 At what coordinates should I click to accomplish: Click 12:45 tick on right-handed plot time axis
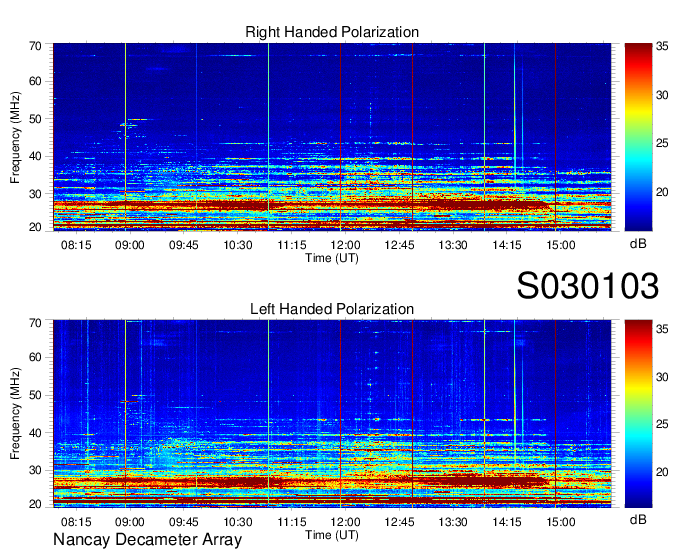pos(399,245)
